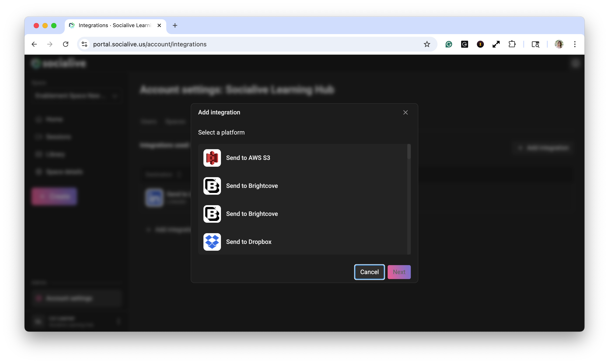Click the address bar URL field
Image resolution: width=609 pixels, height=364 pixels.
pyautogui.click(x=245, y=44)
